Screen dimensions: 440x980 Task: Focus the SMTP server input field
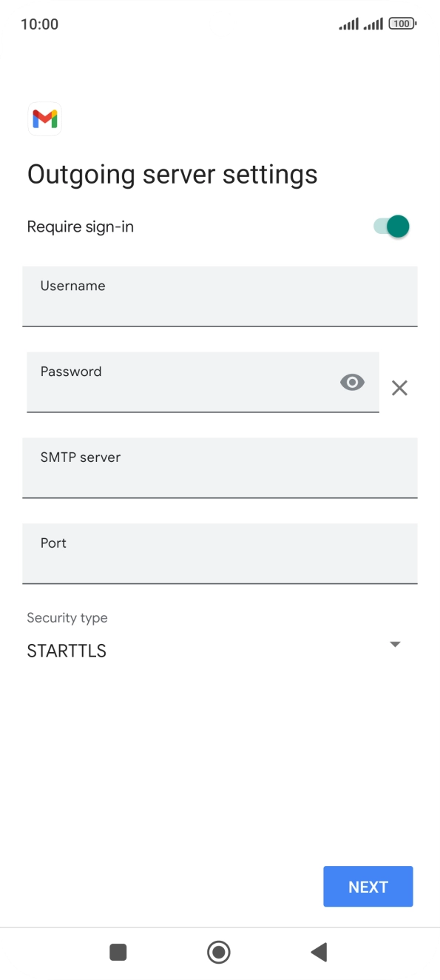pyautogui.click(x=220, y=468)
